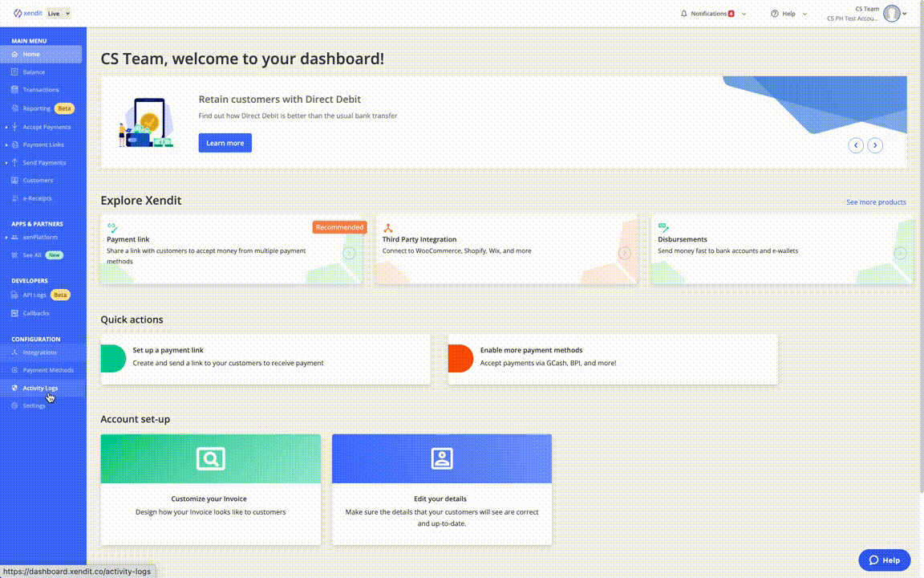Click the floating Help chat button
Image resolution: width=924 pixels, height=578 pixels.
[x=884, y=560]
